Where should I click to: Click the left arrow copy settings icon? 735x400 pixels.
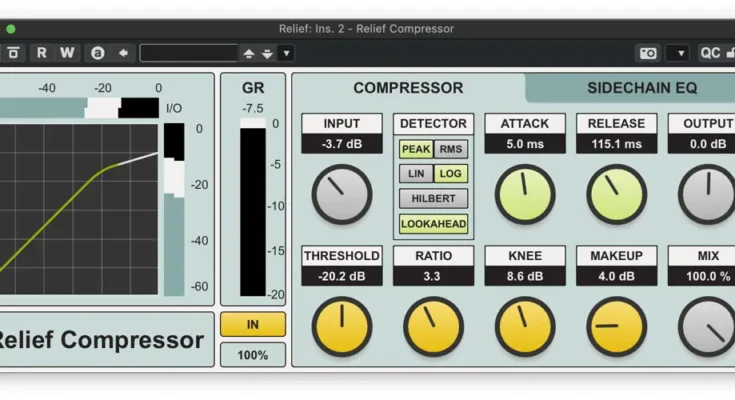point(123,53)
